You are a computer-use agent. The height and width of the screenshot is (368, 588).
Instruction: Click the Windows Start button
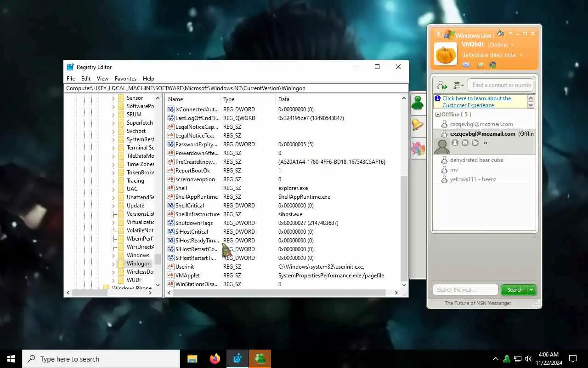coord(11,359)
